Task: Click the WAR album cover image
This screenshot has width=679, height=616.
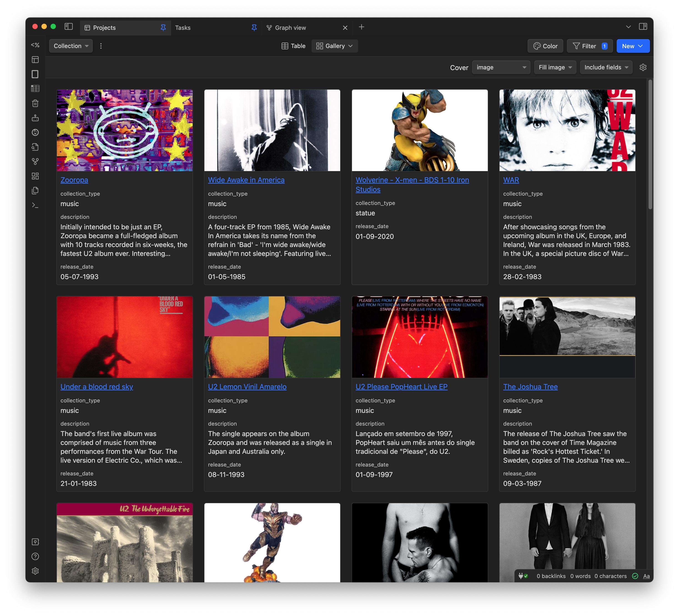Action: 567,130
